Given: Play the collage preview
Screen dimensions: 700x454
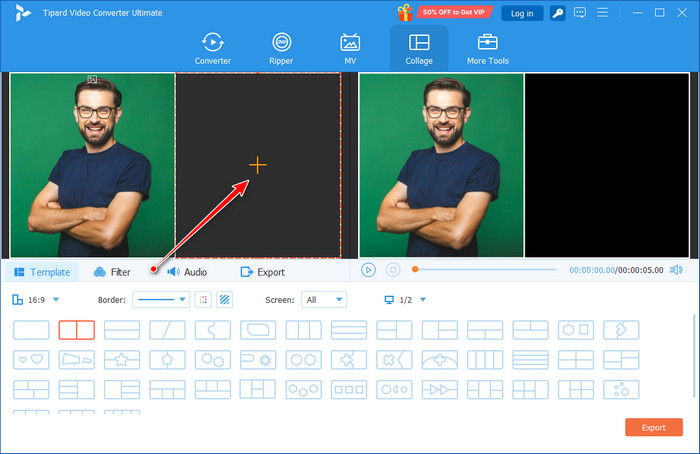Looking at the screenshot, I should [368, 270].
